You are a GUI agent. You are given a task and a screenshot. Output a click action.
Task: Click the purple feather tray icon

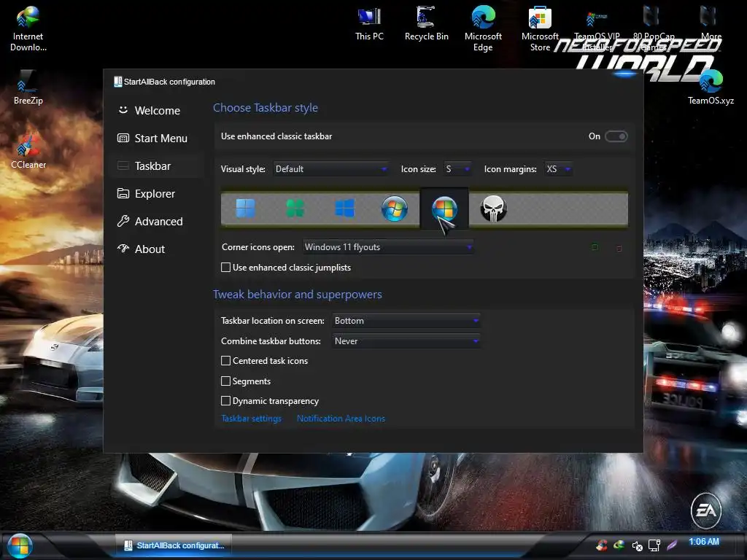pyautogui.click(x=672, y=545)
